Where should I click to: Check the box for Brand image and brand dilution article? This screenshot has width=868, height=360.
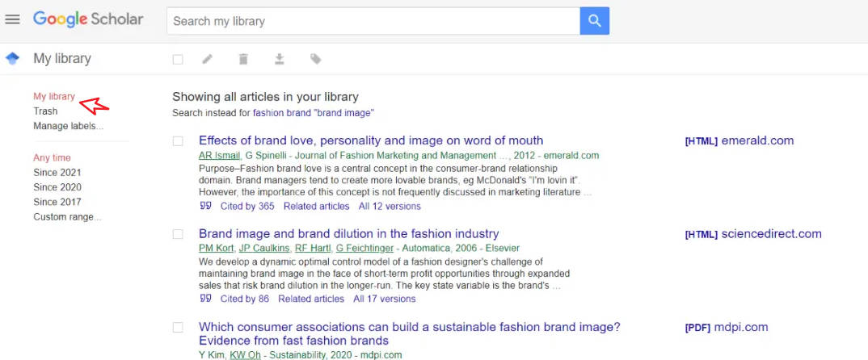coord(178,234)
